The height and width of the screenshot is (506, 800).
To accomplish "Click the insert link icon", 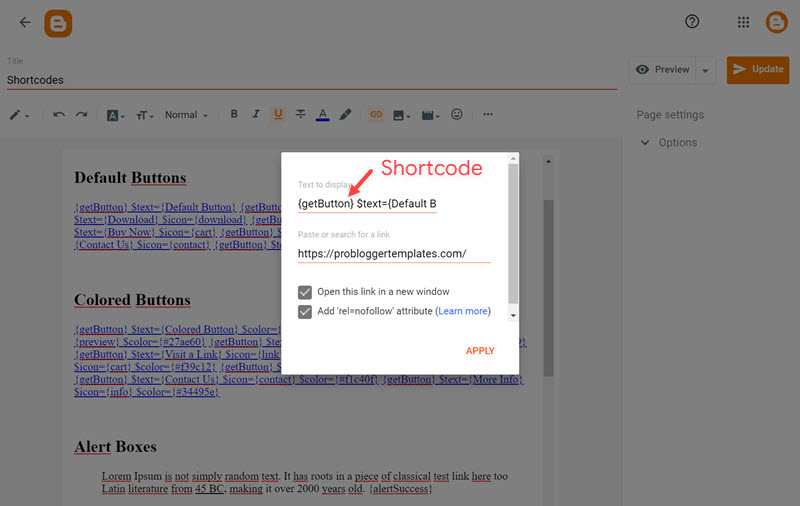I will click(376, 115).
